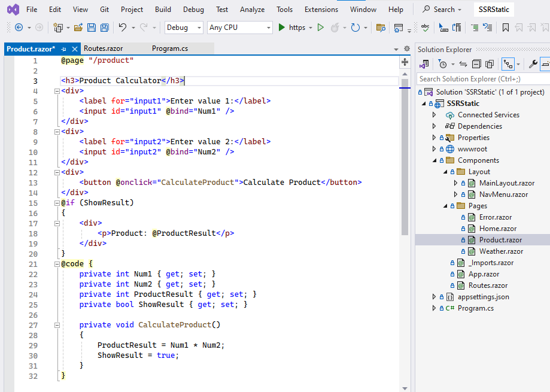Image resolution: width=550 pixels, height=392 pixels.
Task: Select Weather.razor in Solution Explorer
Action: point(501,251)
